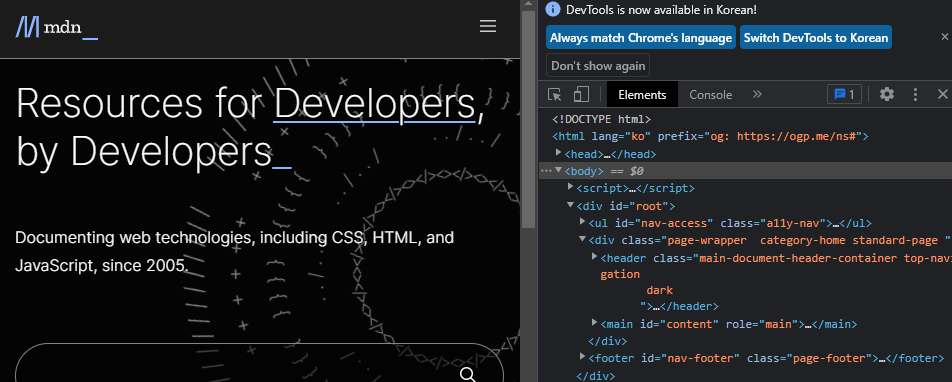
Task: Click the search magnifier icon
Action: coord(468,374)
